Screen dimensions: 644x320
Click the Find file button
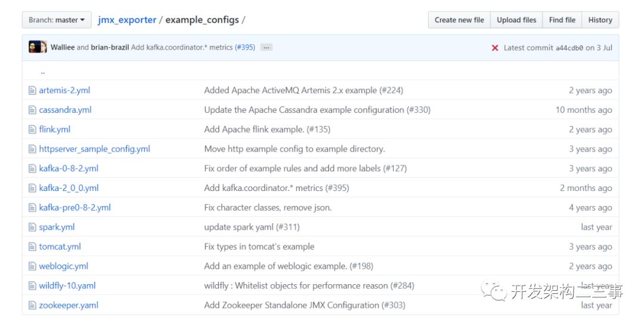pos(562,20)
